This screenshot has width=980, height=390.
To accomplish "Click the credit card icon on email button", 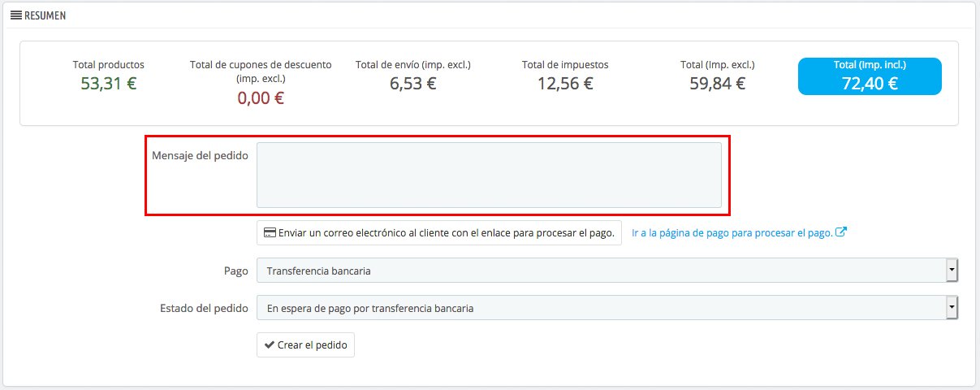I will [x=270, y=232].
